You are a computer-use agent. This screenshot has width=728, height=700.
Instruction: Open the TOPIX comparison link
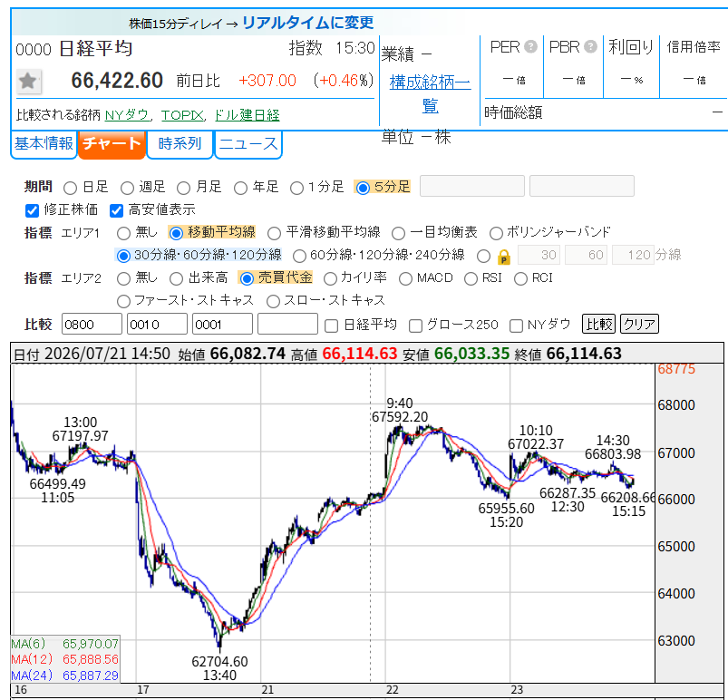182,115
